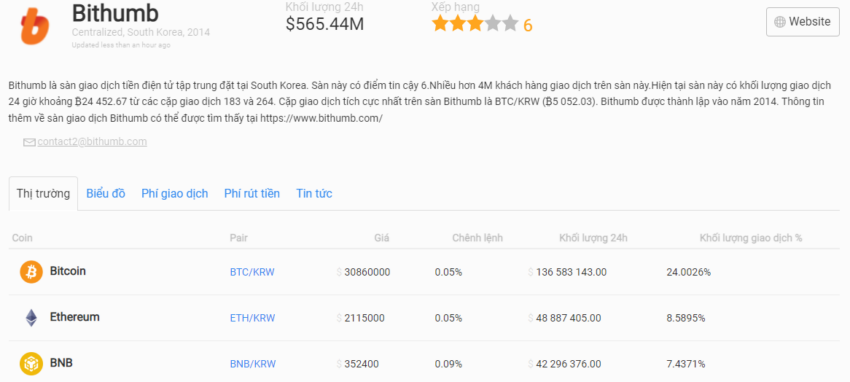Open the Website button
This screenshot has width=850, height=382.
[x=803, y=22]
